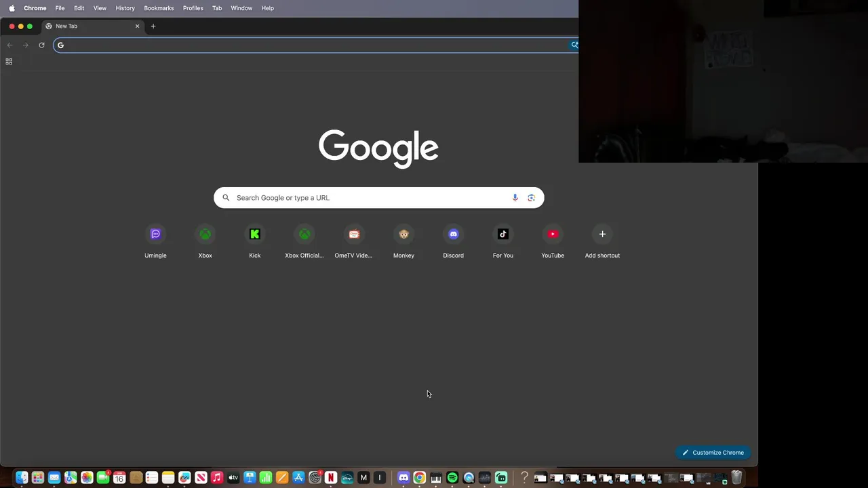Open App Store from the dock
868x488 pixels.
[x=298, y=478]
